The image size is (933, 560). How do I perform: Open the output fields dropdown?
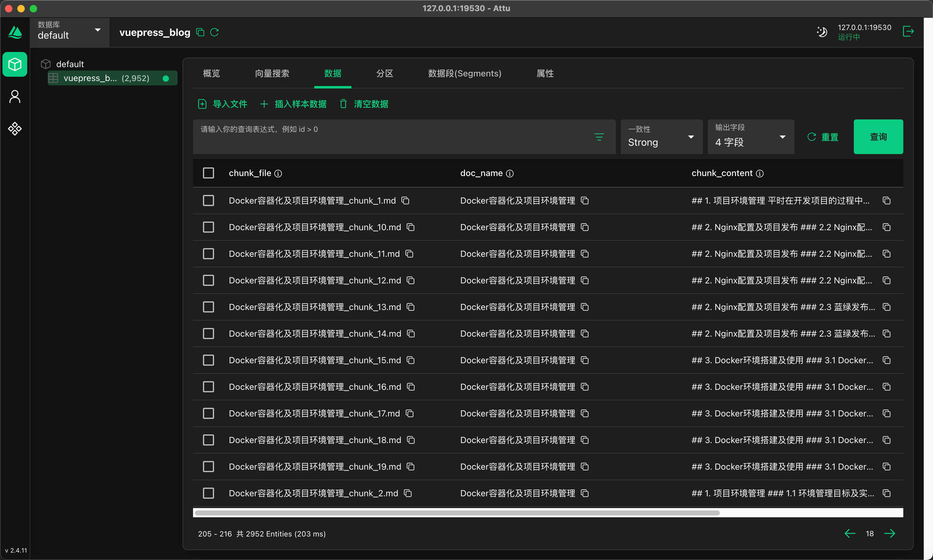(751, 137)
